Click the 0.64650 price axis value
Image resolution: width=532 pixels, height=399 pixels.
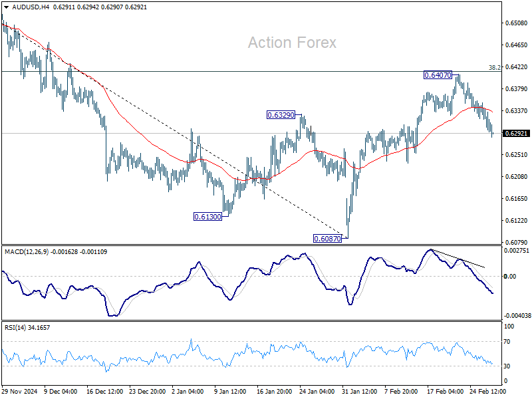(517, 45)
